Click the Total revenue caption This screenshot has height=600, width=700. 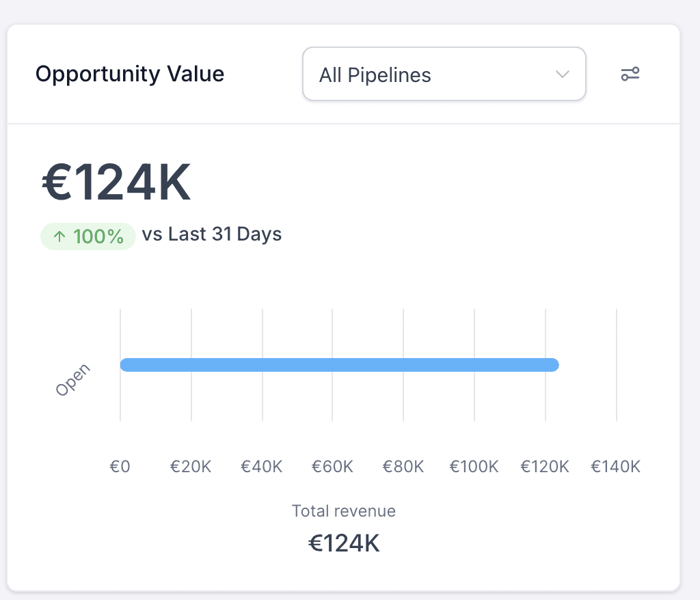(x=344, y=510)
